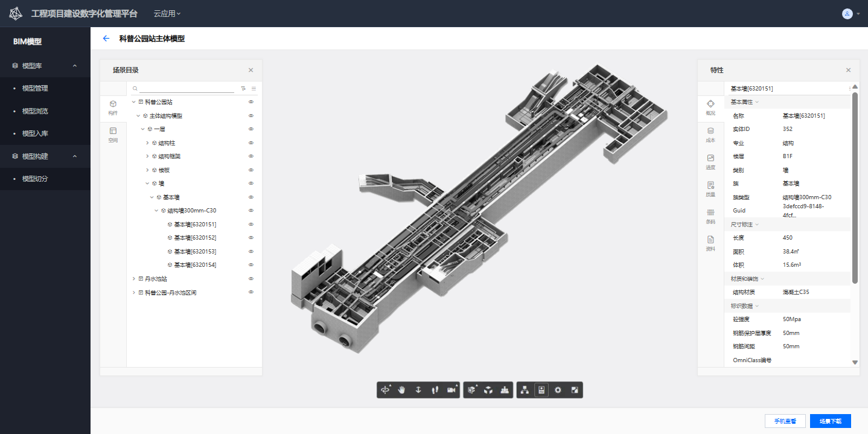Viewport: 868px width, 434px height.
Task: Open the 条码 barcode panel icon
Action: click(x=710, y=215)
